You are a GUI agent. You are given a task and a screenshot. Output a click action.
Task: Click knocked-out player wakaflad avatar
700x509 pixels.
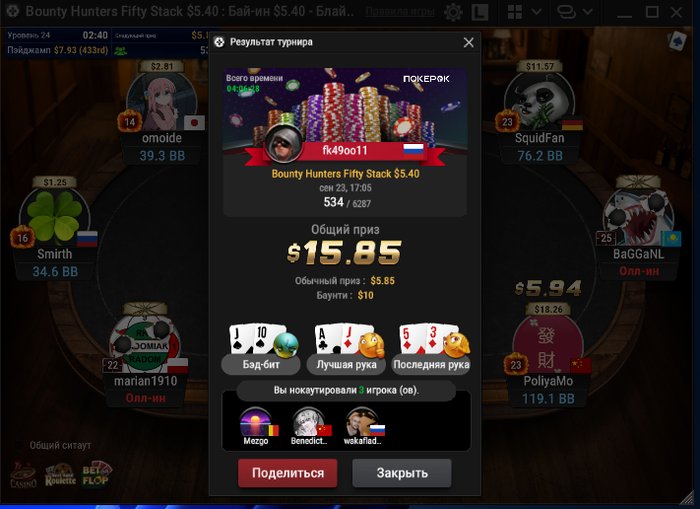361,422
